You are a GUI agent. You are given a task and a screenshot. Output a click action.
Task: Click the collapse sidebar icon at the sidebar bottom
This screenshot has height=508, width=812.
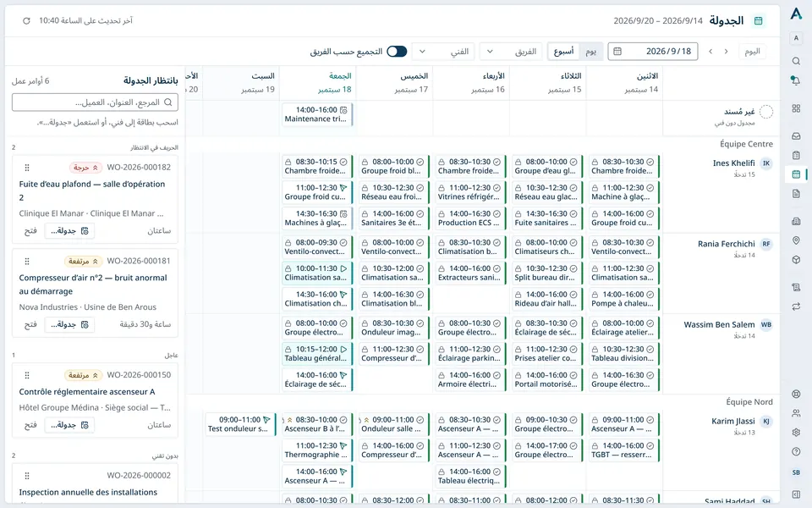point(796,494)
